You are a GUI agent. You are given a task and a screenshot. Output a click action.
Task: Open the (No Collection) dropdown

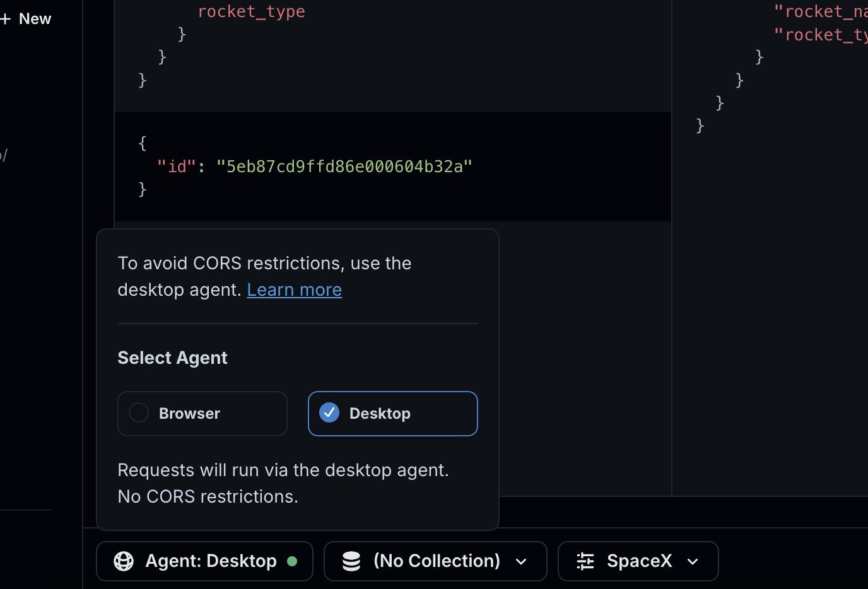(x=435, y=561)
